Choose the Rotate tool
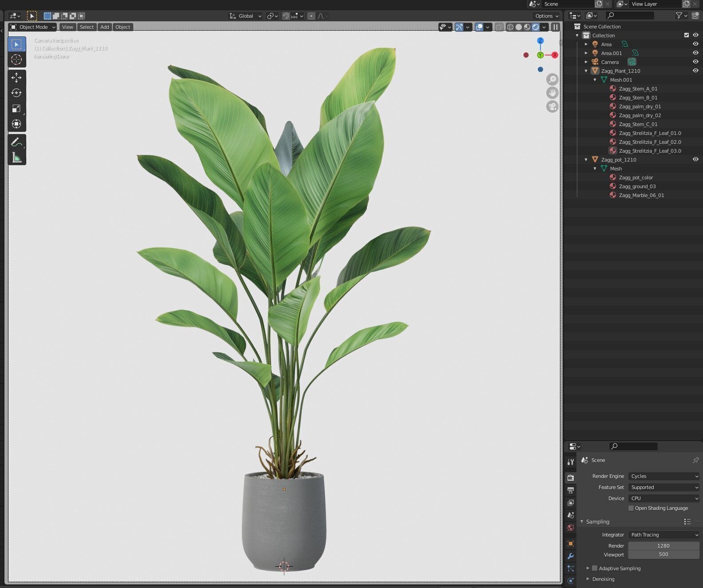The width and height of the screenshot is (703, 588). point(16,93)
